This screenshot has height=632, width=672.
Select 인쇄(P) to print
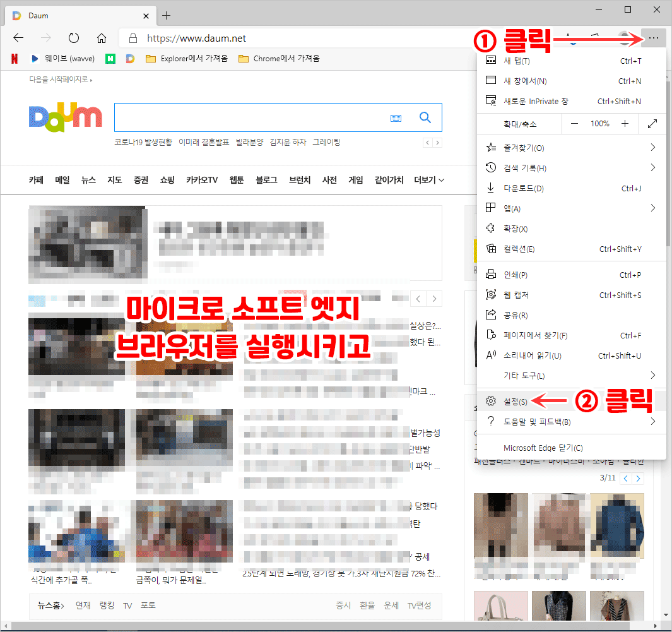point(571,275)
